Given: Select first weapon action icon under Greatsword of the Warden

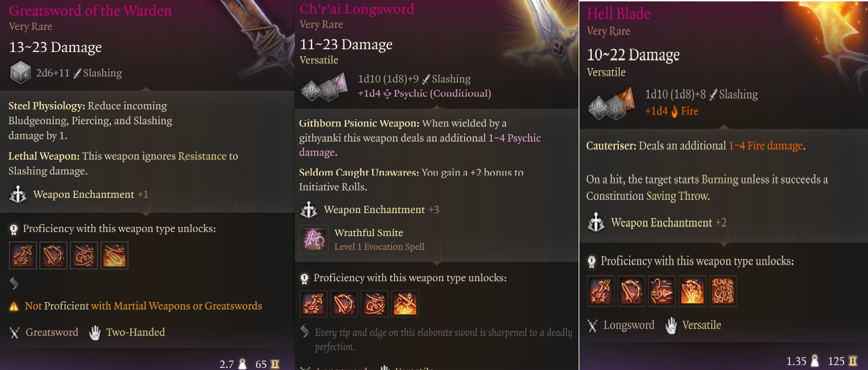Looking at the screenshot, I should click(x=23, y=255).
